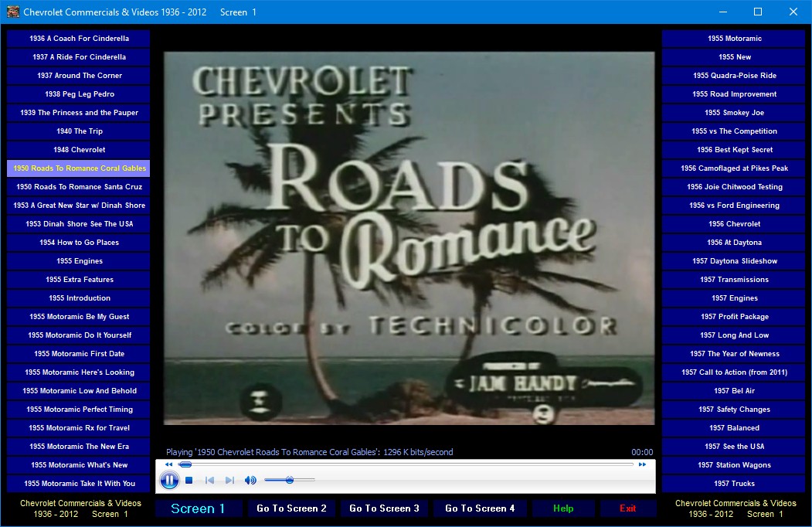The image size is (812, 527).
Task: Play 1955 New video
Action: 734,57
